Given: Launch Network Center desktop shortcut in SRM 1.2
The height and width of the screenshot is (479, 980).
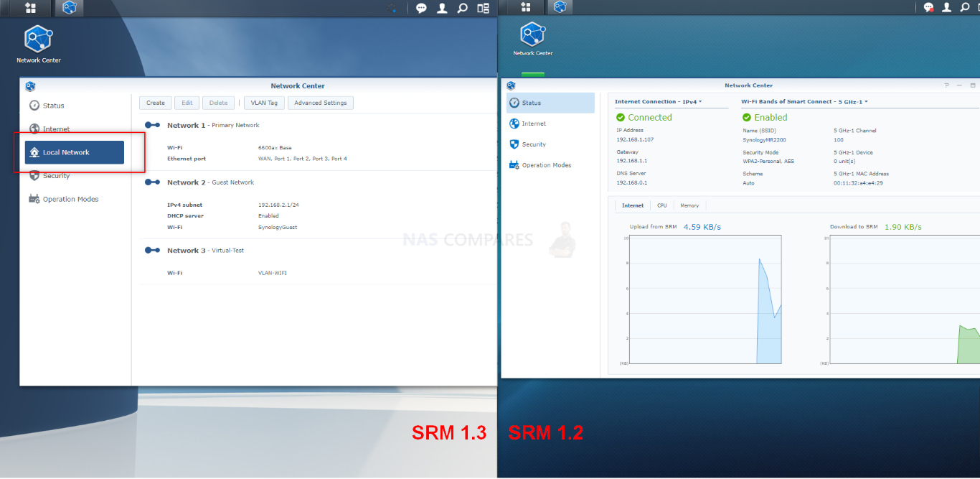Looking at the screenshot, I should click(x=532, y=39).
